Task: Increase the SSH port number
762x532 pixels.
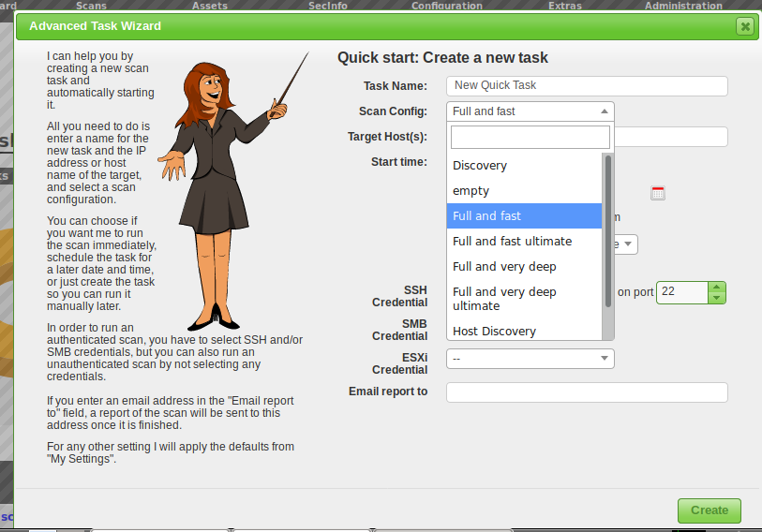Action: coord(717,287)
